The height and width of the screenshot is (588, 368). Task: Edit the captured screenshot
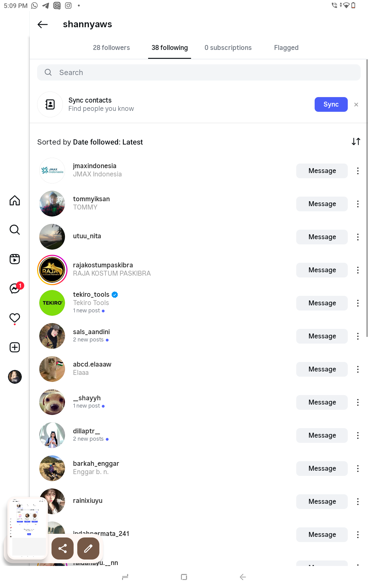tap(88, 548)
